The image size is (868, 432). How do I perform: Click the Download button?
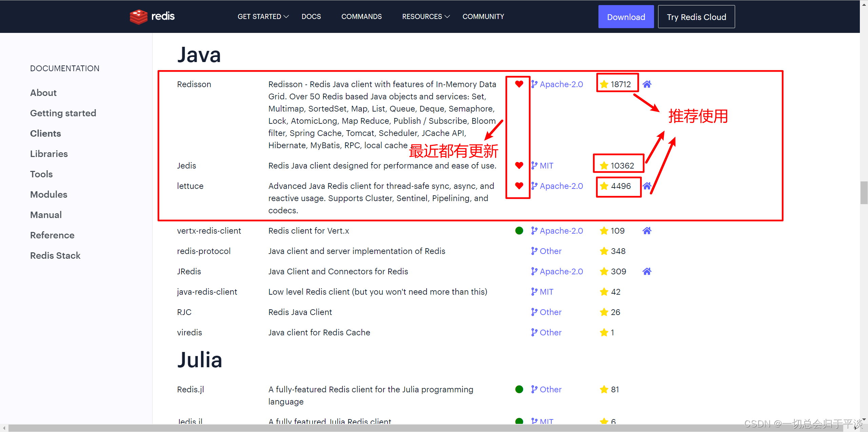pos(626,17)
